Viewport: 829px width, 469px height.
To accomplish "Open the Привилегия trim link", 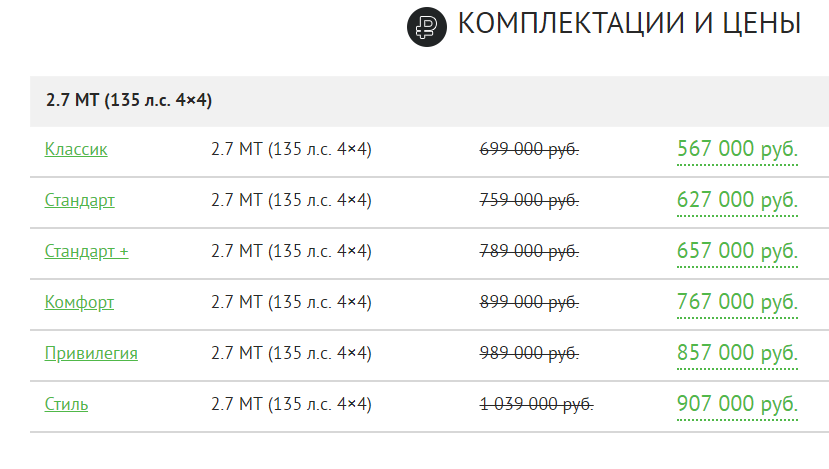I will click(x=91, y=353).
